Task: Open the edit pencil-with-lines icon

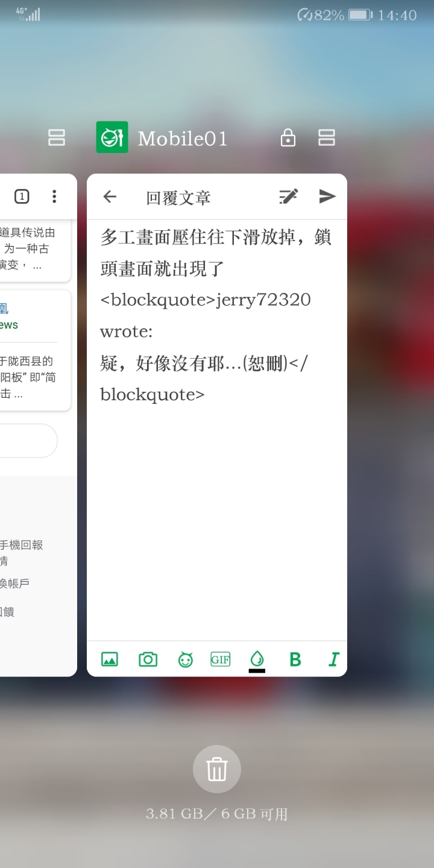Action: coord(289,196)
